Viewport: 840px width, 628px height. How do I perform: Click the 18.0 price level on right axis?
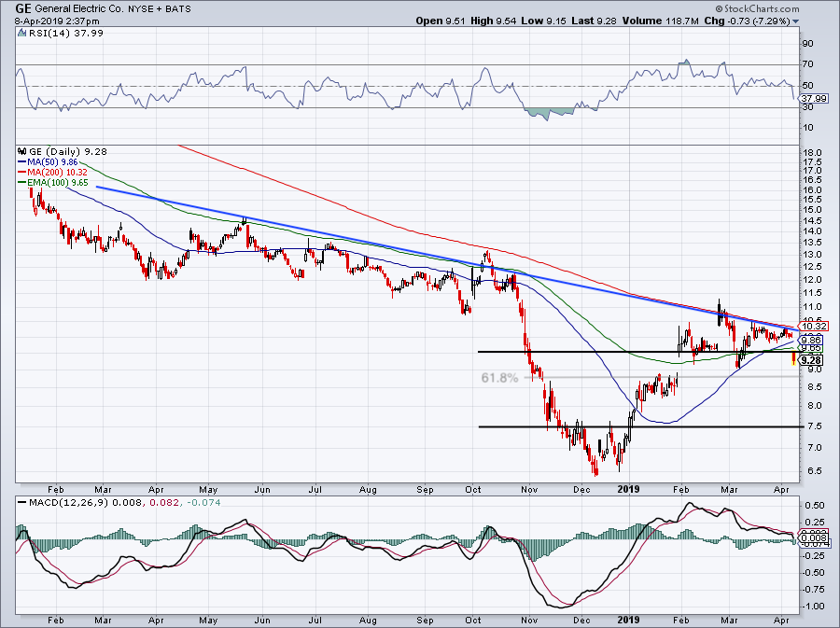click(812, 153)
